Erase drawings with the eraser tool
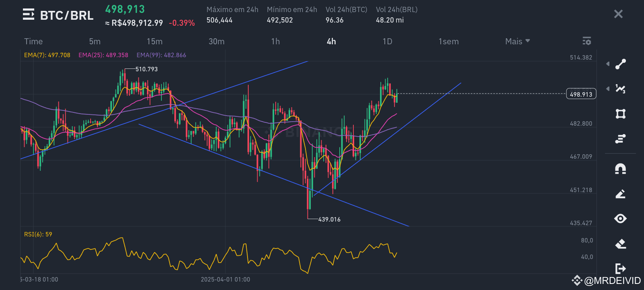 [x=621, y=244]
